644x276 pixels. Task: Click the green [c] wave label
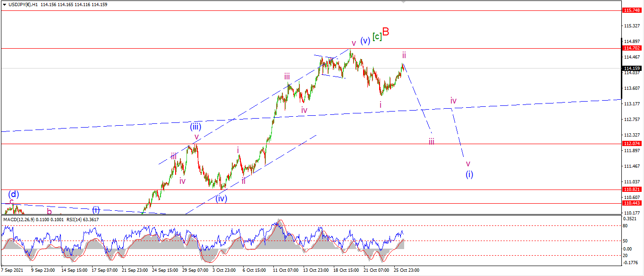[377, 36]
